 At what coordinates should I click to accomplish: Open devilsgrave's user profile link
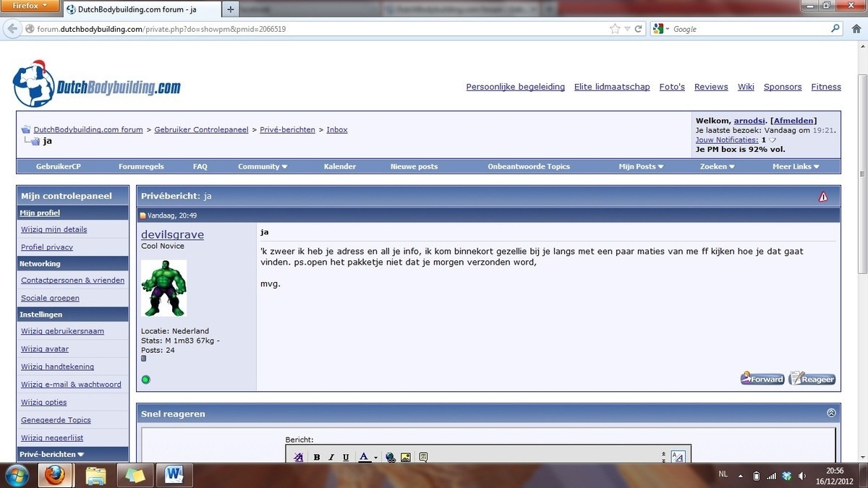(172, 234)
